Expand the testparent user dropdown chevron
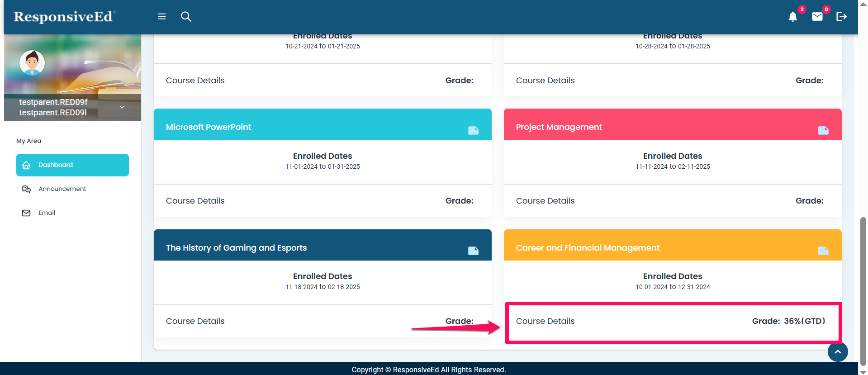The height and width of the screenshot is (375, 868). tap(122, 107)
